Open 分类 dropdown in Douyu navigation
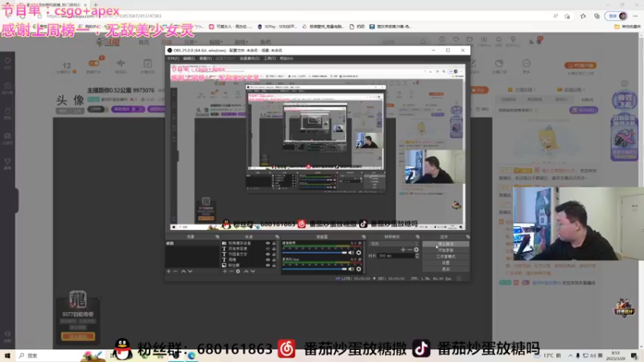This screenshot has height=362, width=644. [x=190, y=43]
